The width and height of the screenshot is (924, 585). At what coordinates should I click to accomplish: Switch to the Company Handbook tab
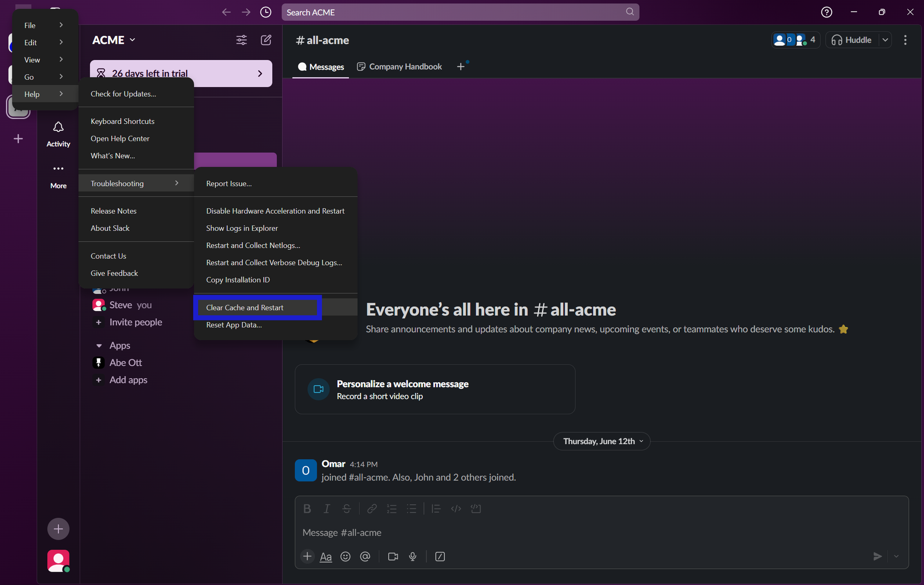pyautogui.click(x=405, y=66)
